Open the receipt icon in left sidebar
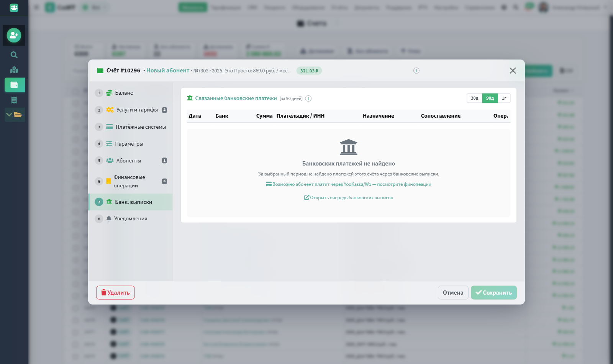Screen dimensions: 613x364 click(x=14, y=100)
